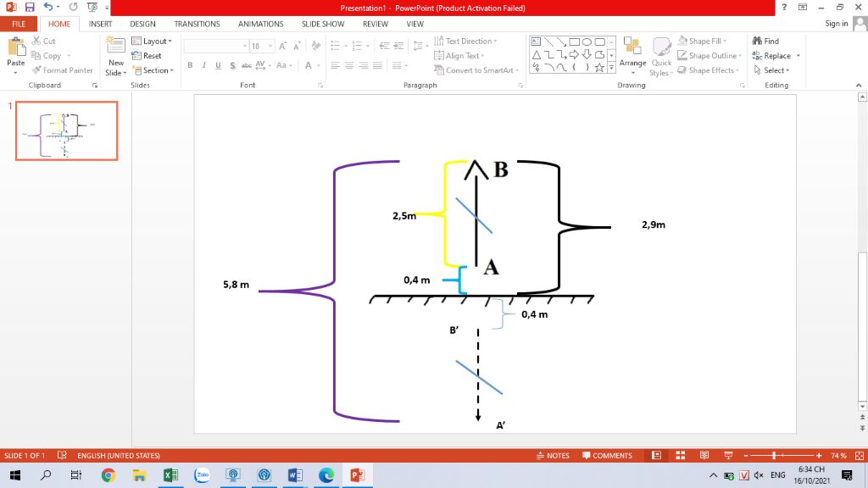Viewport: 868px width, 488px height.
Task: Select the Oval shape in shapes gallery
Action: click(587, 42)
